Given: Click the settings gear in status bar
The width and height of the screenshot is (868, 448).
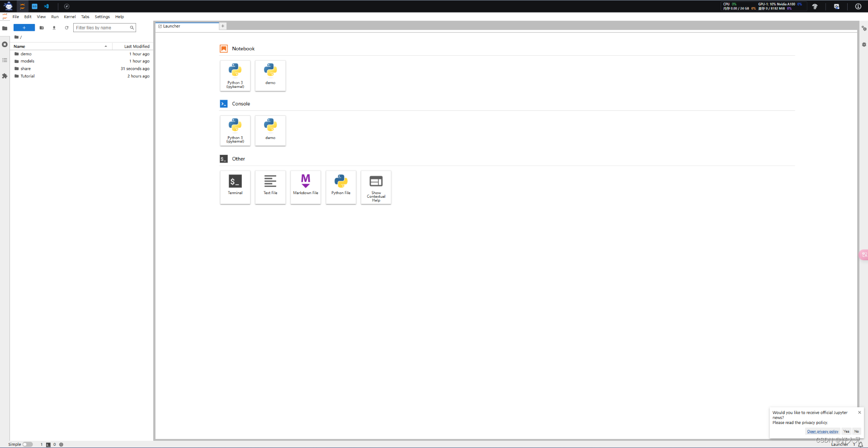Looking at the screenshot, I should [61, 444].
